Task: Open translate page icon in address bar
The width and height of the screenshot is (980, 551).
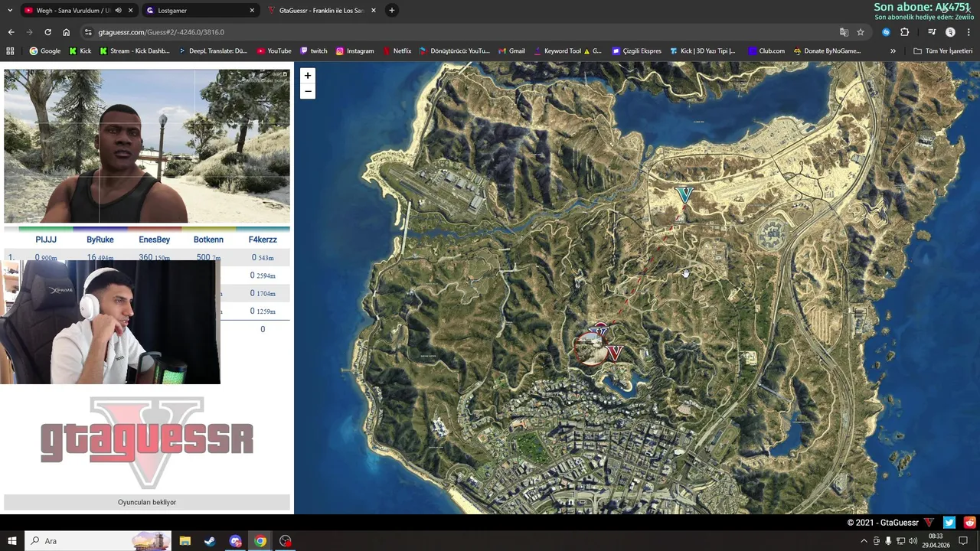Action: tap(844, 32)
